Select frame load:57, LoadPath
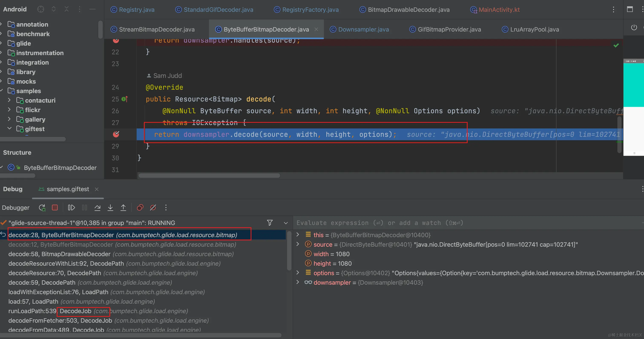644x339 pixels. tap(143, 301)
